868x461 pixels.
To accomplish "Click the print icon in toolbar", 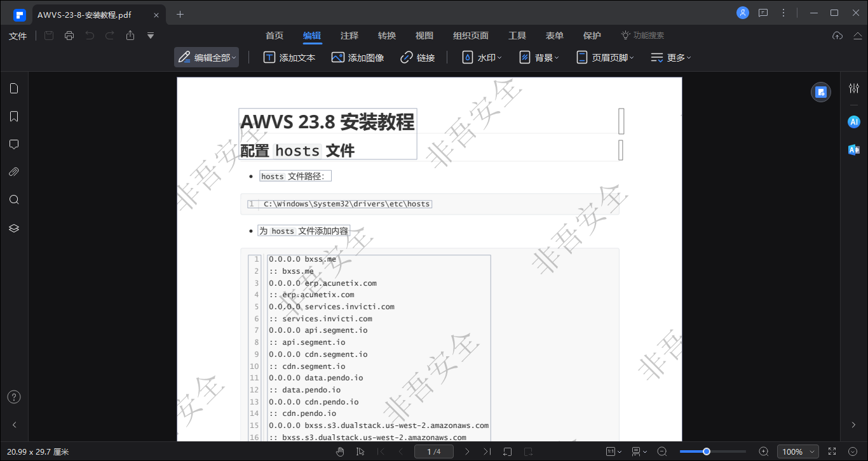I will pyautogui.click(x=69, y=36).
